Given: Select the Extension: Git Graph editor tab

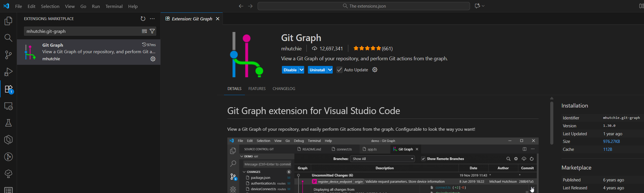Looking at the screenshot, I should tap(192, 19).
